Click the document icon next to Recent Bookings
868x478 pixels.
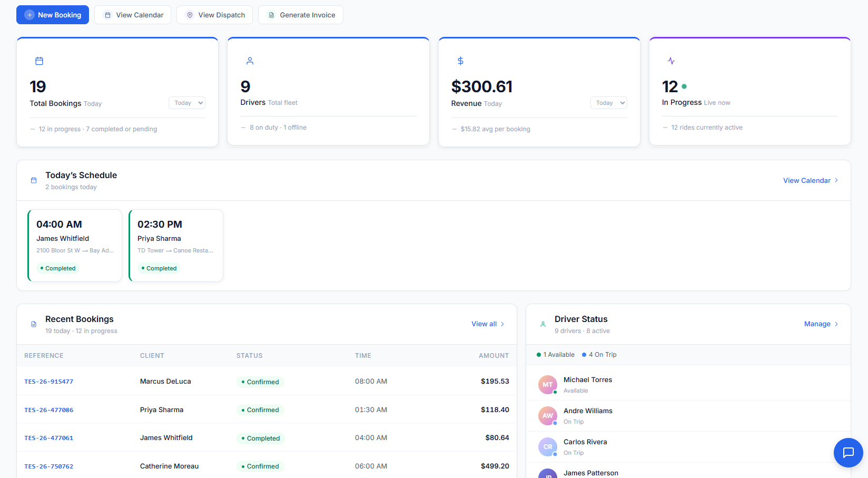[x=33, y=324]
